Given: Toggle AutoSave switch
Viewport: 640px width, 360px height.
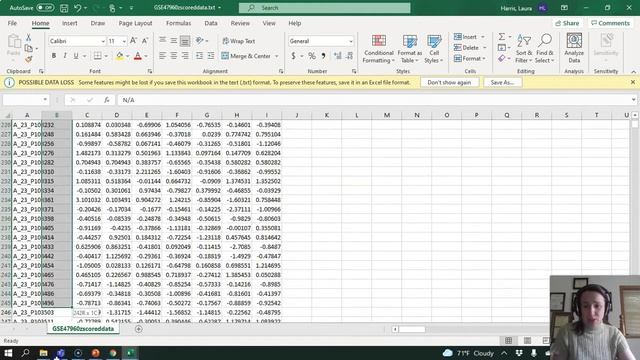Looking at the screenshot, I should pos(45,7).
